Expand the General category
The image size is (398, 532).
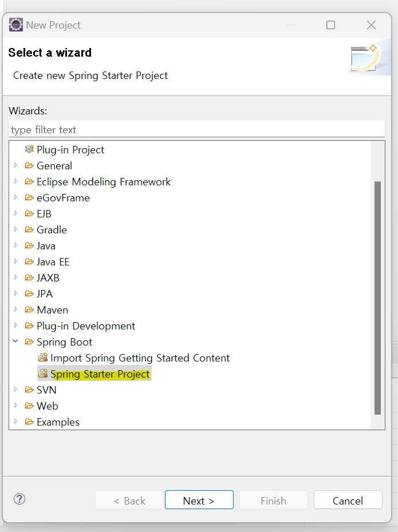point(15,165)
